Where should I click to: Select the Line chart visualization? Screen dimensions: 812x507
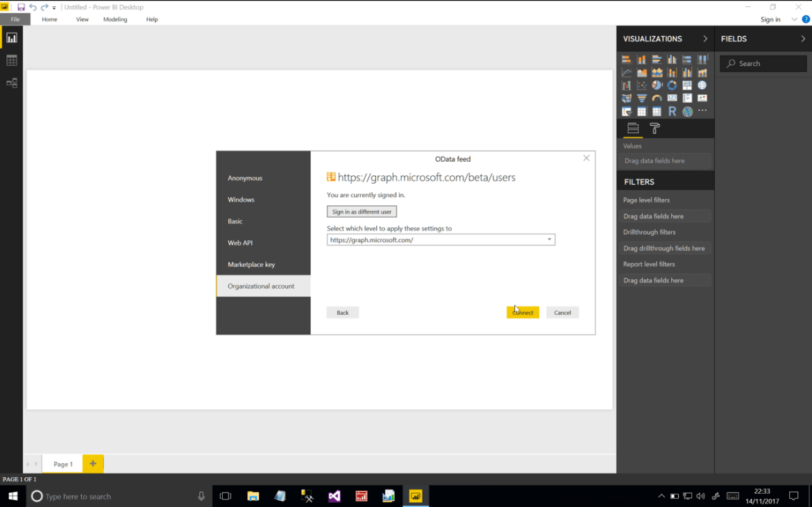tap(627, 72)
